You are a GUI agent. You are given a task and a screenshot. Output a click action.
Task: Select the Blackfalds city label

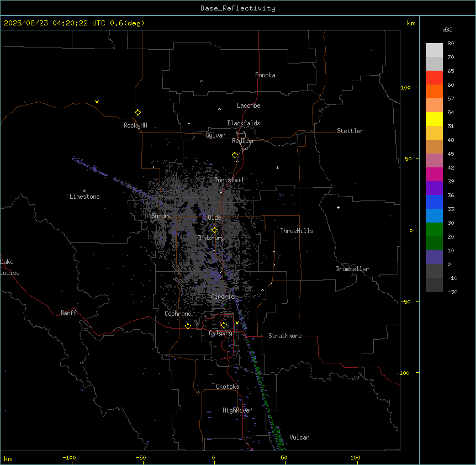[244, 123]
